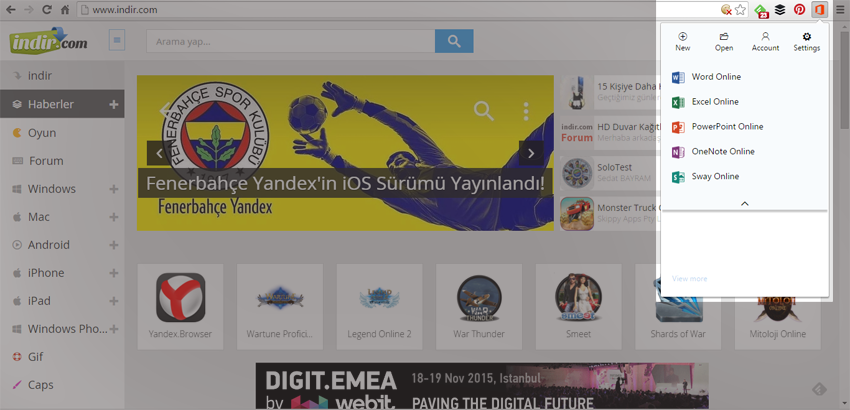
Task: Expand the Android plus sign
Action: tap(114, 245)
